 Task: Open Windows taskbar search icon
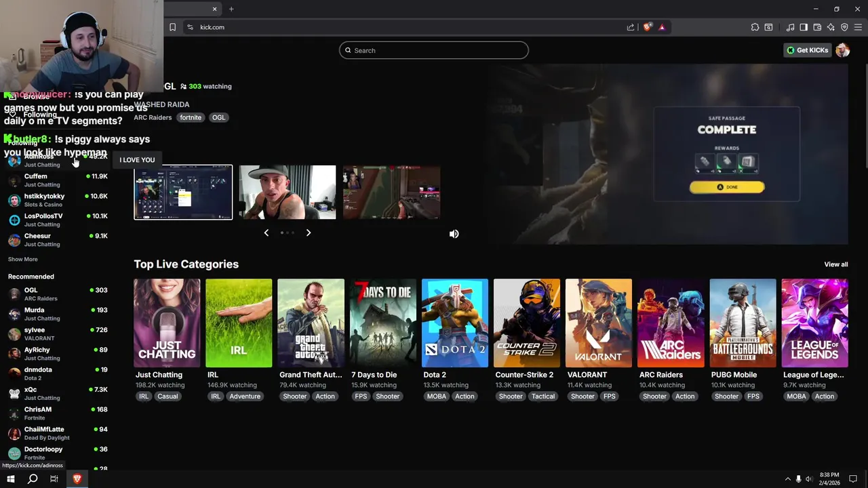[x=33, y=479]
